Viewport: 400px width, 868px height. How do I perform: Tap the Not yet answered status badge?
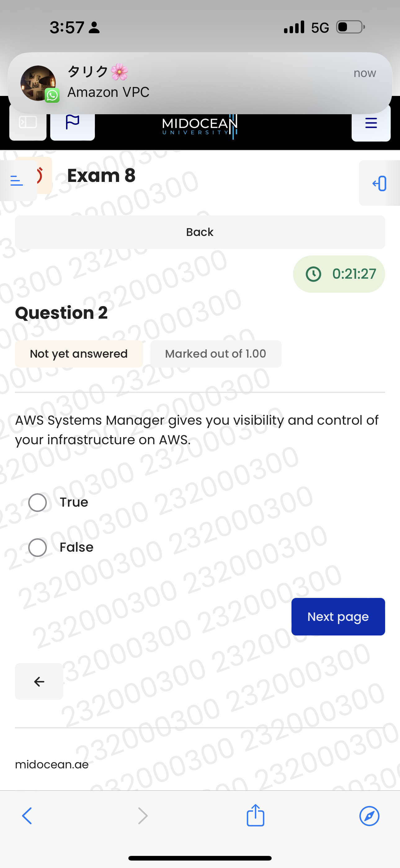(79, 354)
